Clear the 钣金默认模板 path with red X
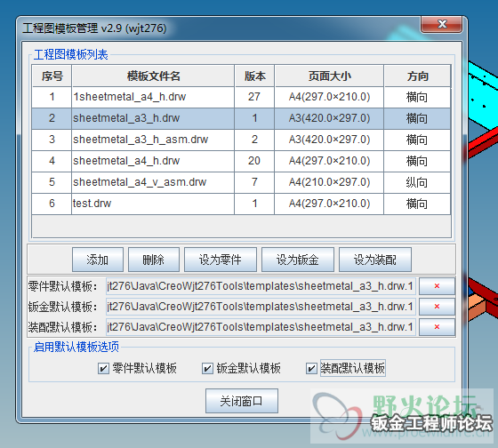 point(437,307)
